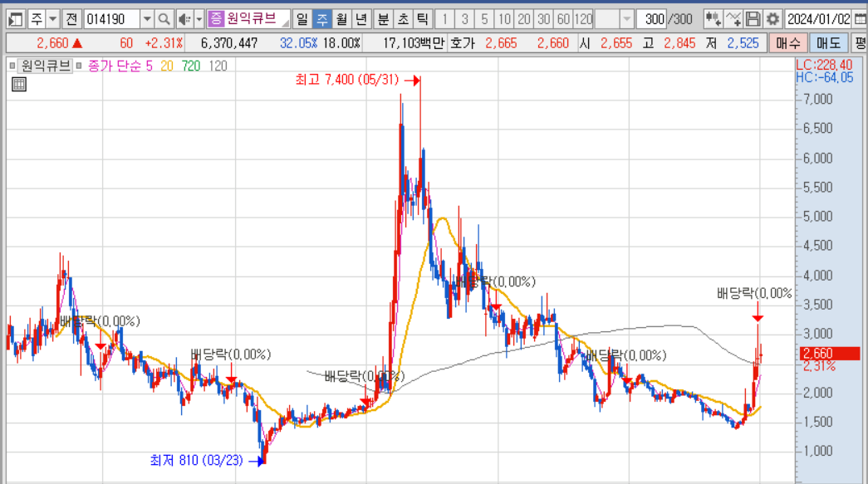Select interval 30 button
The image size is (868, 484).
click(x=543, y=19)
